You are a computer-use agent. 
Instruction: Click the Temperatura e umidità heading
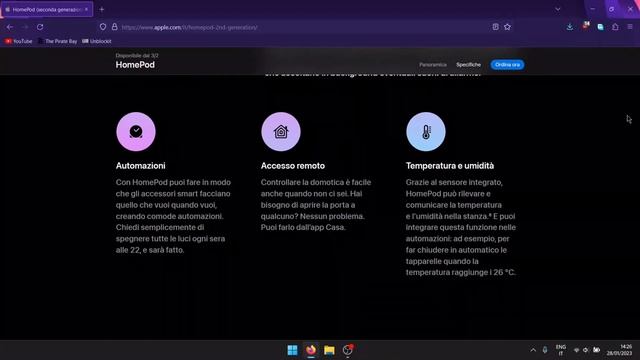[450, 166]
